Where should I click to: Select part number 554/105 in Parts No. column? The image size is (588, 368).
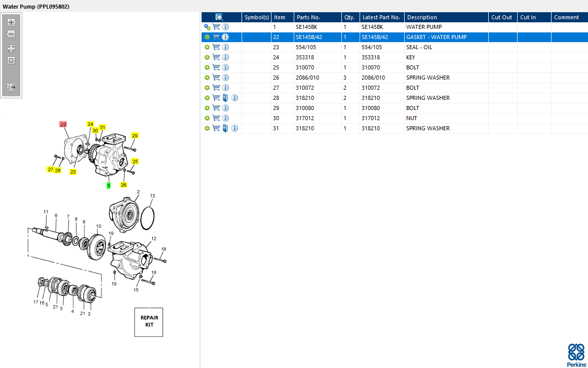tap(305, 47)
